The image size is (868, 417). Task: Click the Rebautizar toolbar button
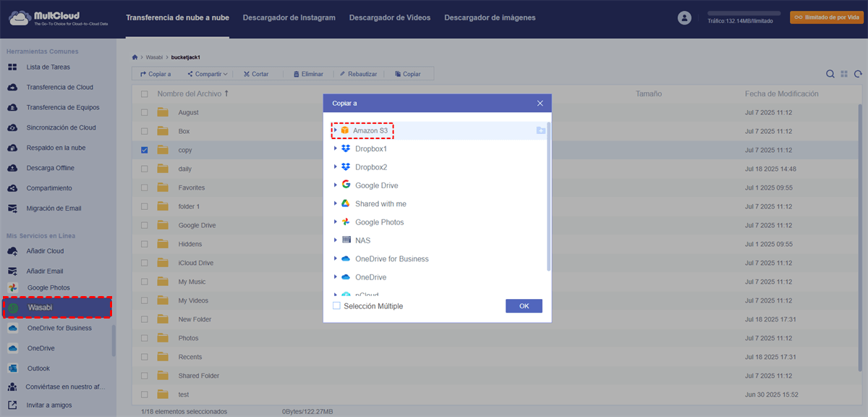[x=358, y=74]
